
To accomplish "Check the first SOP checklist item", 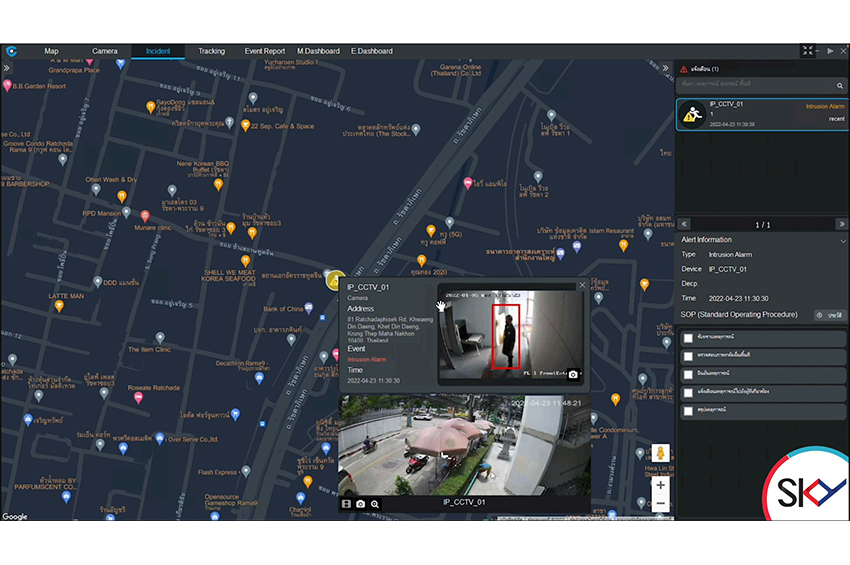I will (688, 338).
